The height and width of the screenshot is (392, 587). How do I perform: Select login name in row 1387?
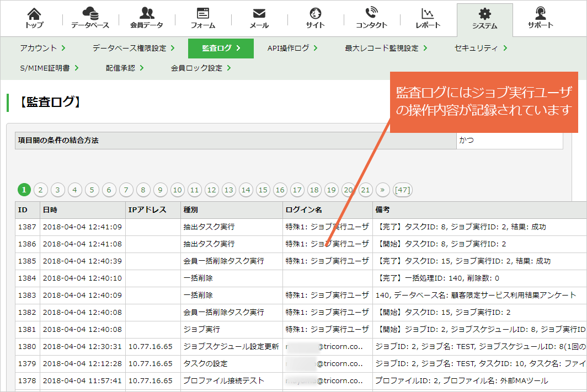[327, 227]
